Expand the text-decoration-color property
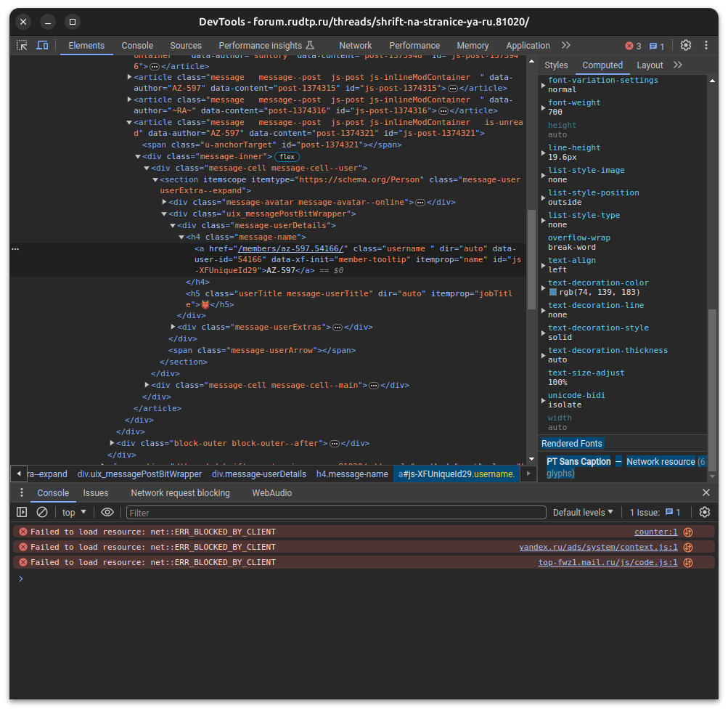This screenshot has width=728, height=711. point(543,288)
